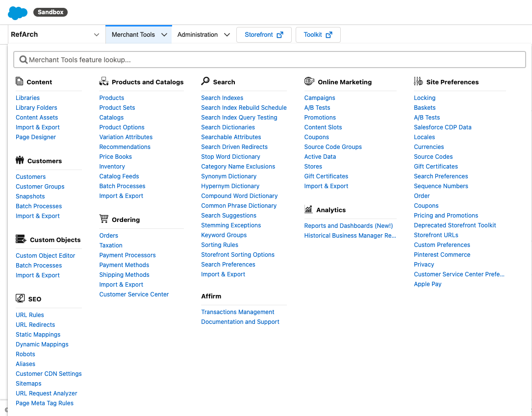
Task: Open Snapshots under Customers
Action: [x=30, y=196]
